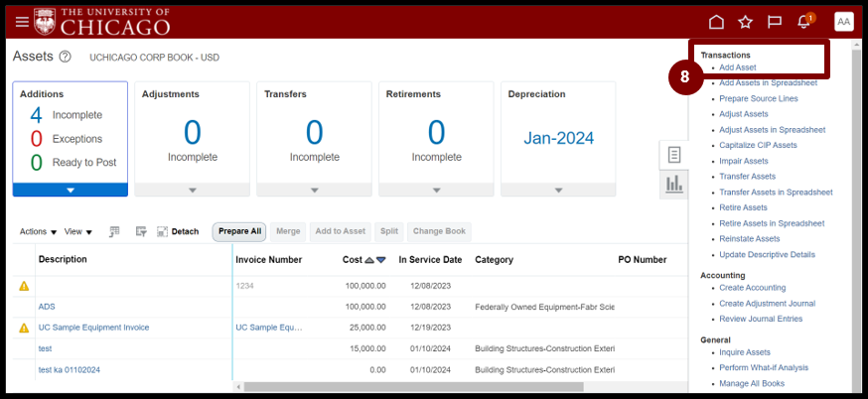The height and width of the screenshot is (399, 868).
Task: Click the Assets help question mark icon
Action: pyautogui.click(x=66, y=57)
